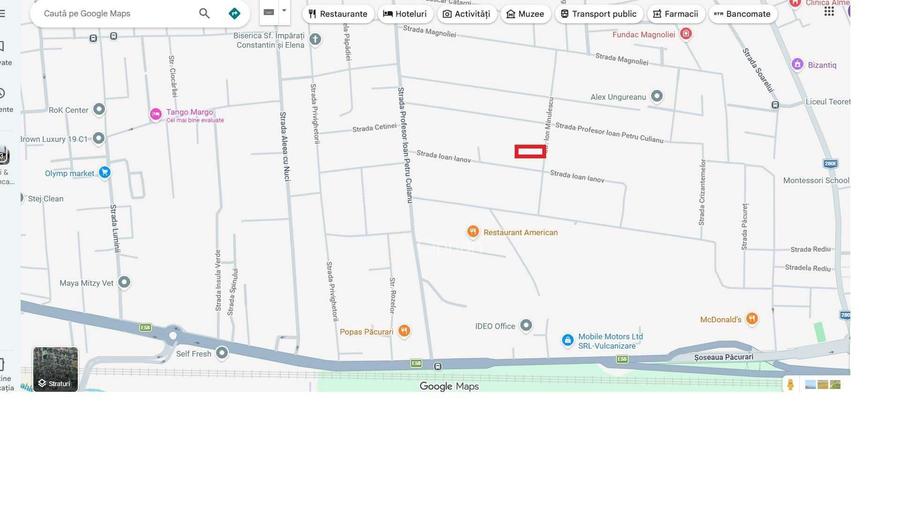Open the Google apps grid
900x506 pixels.
(x=829, y=11)
